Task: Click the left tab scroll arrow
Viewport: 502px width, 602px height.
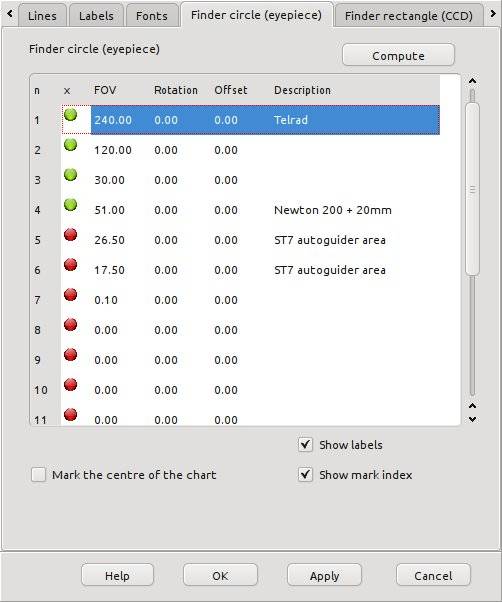Action: (10, 14)
